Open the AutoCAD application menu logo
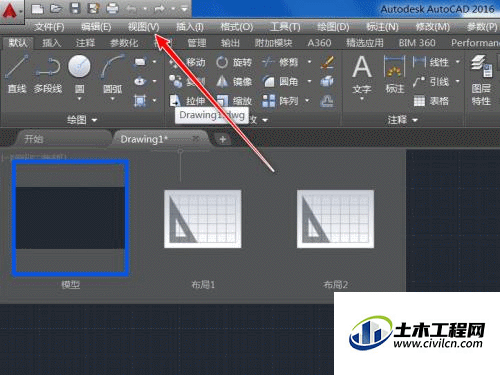The image size is (500, 375). click(x=11, y=11)
